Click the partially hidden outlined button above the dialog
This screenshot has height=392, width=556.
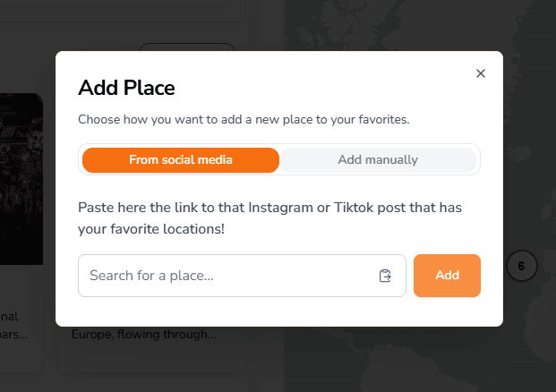(186, 47)
